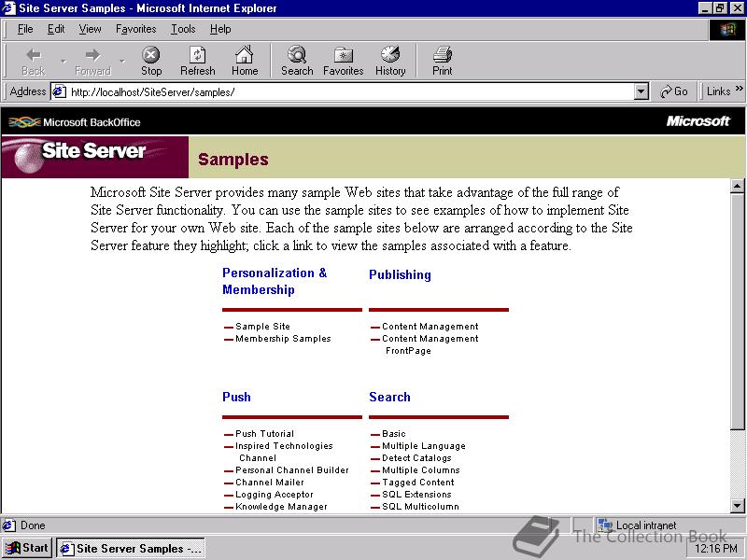Viewport: 747px width, 560px height.
Task: Open the Tools menu
Action: click(x=183, y=29)
